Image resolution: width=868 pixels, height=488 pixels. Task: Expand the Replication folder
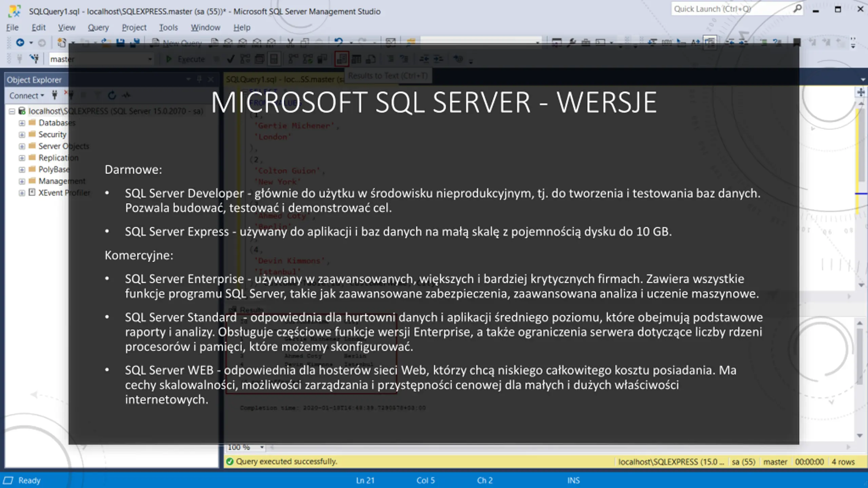click(x=22, y=158)
